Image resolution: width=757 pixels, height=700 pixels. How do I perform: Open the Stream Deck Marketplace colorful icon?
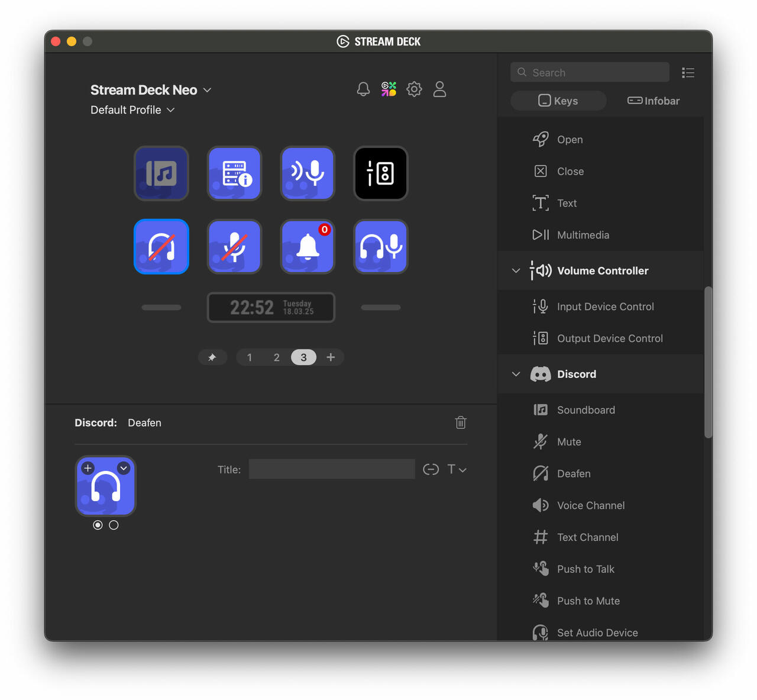[389, 89]
